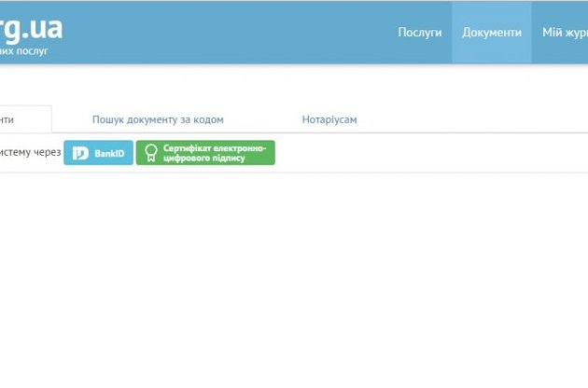This screenshot has width=588, height=388.
Task: Click the tagline under the site logo
Action: pyautogui.click(x=23, y=51)
